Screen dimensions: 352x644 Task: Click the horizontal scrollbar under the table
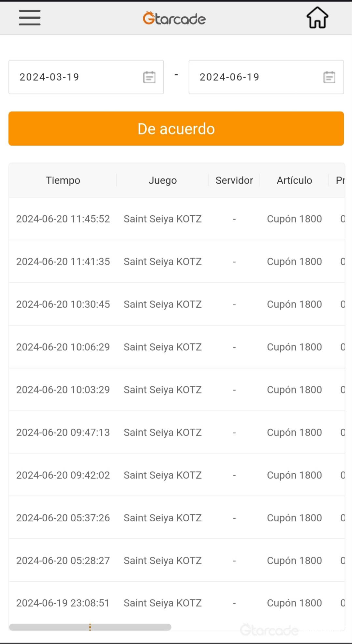coord(90,627)
